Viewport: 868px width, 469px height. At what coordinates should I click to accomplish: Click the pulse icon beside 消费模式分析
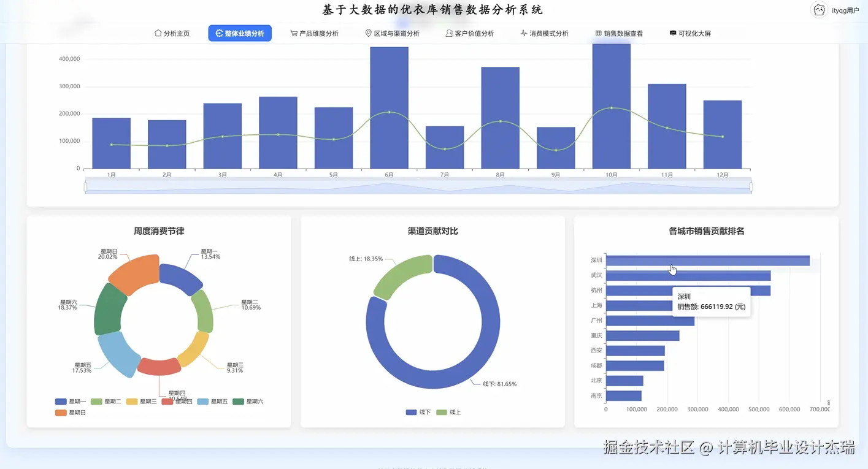tap(523, 33)
